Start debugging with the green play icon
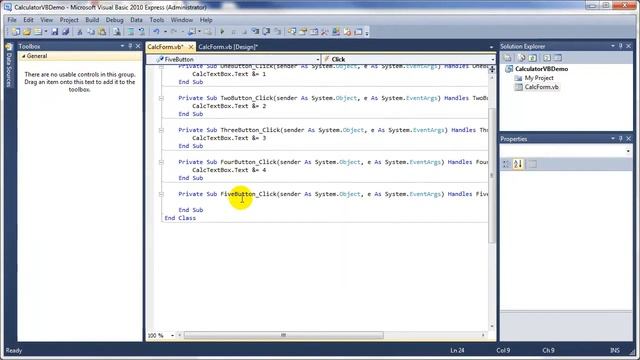This screenshot has height=360, width=640. tap(222, 32)
